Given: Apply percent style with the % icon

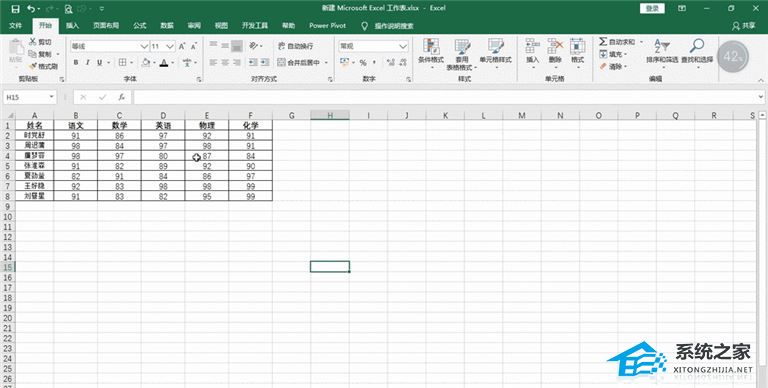Looking at the screenshot, I should click(363, 62).
